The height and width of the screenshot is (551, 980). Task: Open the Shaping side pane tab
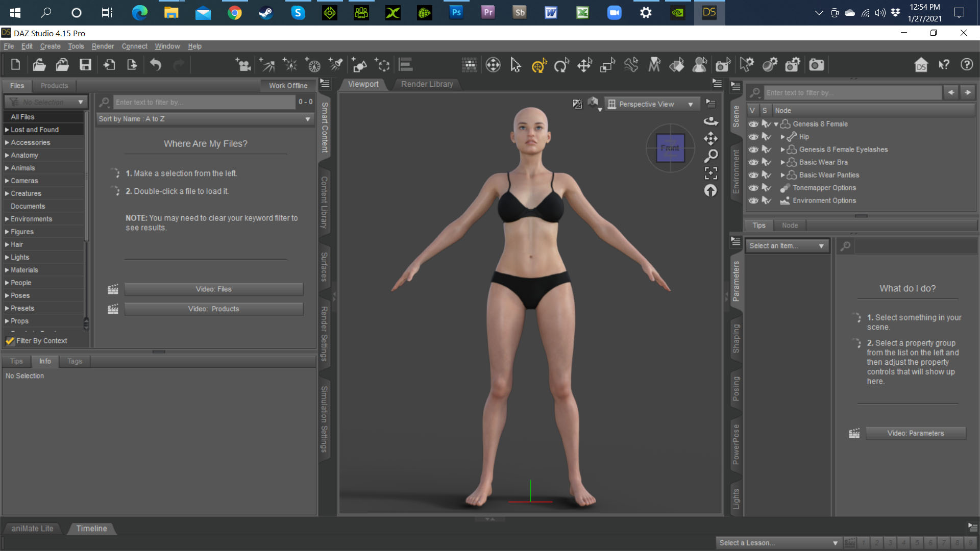[x=736, y=338]
